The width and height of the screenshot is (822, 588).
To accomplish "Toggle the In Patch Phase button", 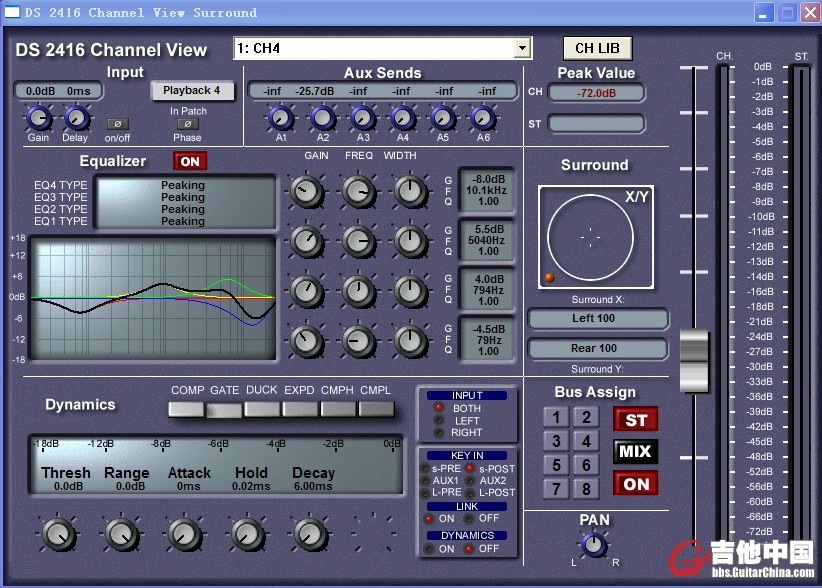I will (x=188, y=124).
